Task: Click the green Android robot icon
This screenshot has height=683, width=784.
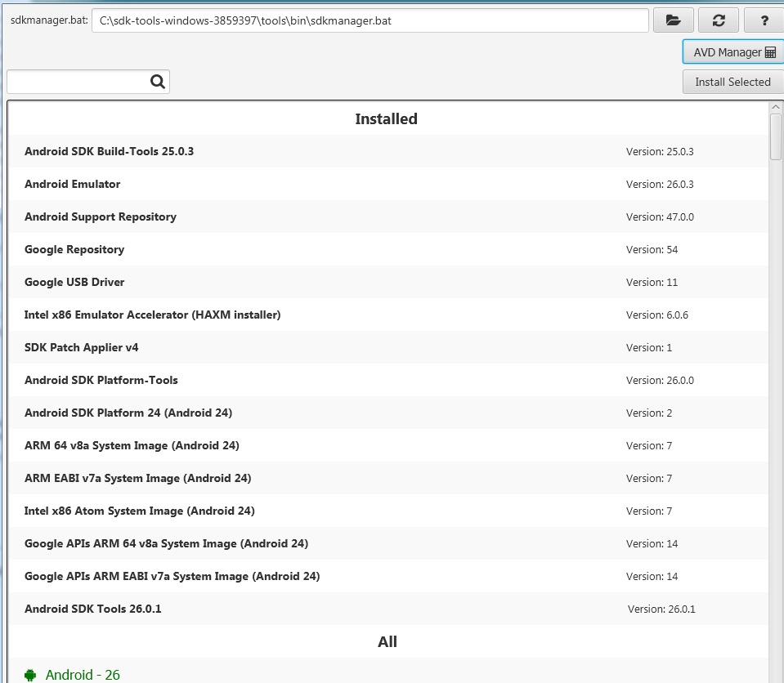Action: 30,675
